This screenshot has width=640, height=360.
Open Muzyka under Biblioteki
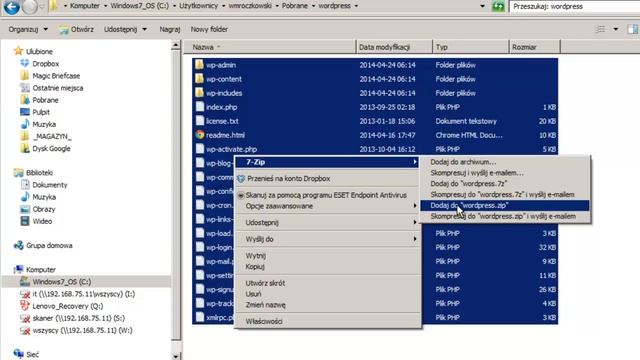click(44, 197)
